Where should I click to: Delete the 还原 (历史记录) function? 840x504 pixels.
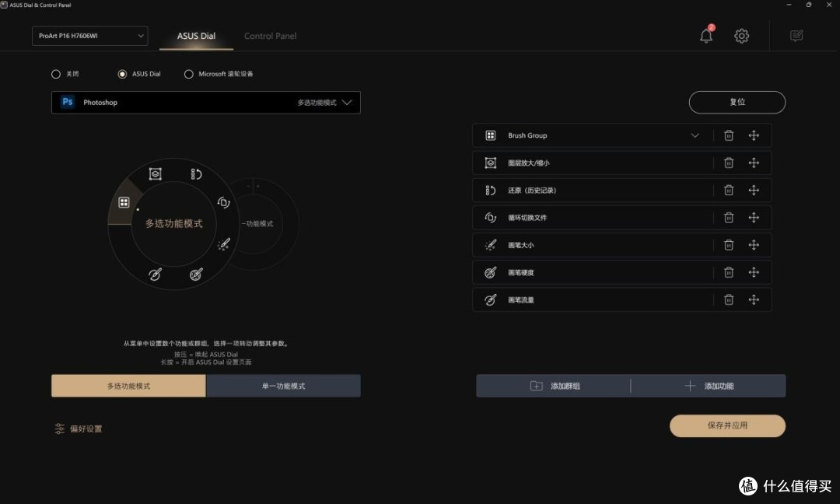tap(729, 190)
